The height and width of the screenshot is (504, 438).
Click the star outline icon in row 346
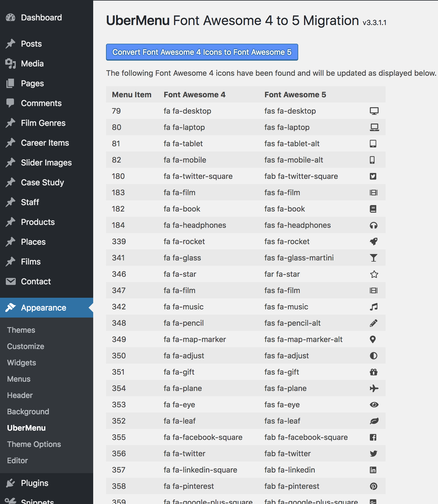pos(374,274)
